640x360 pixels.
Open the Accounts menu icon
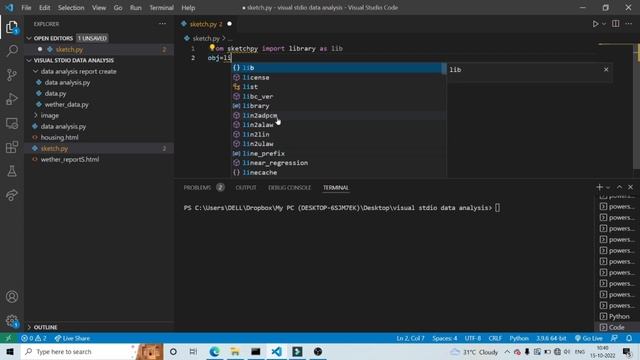click(x=12, y=297)
